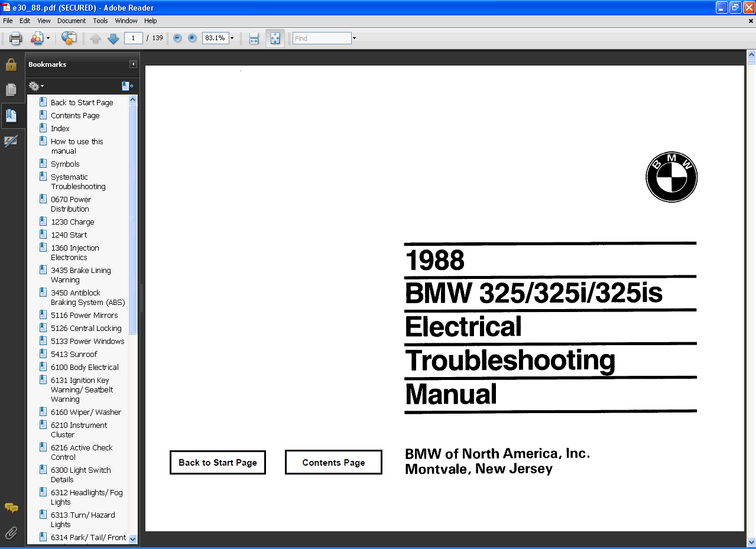Open the Window menu

tap(126, 21)
